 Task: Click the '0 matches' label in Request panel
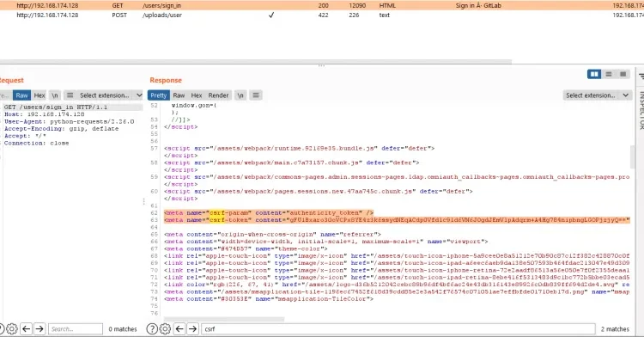pos(123,328)
